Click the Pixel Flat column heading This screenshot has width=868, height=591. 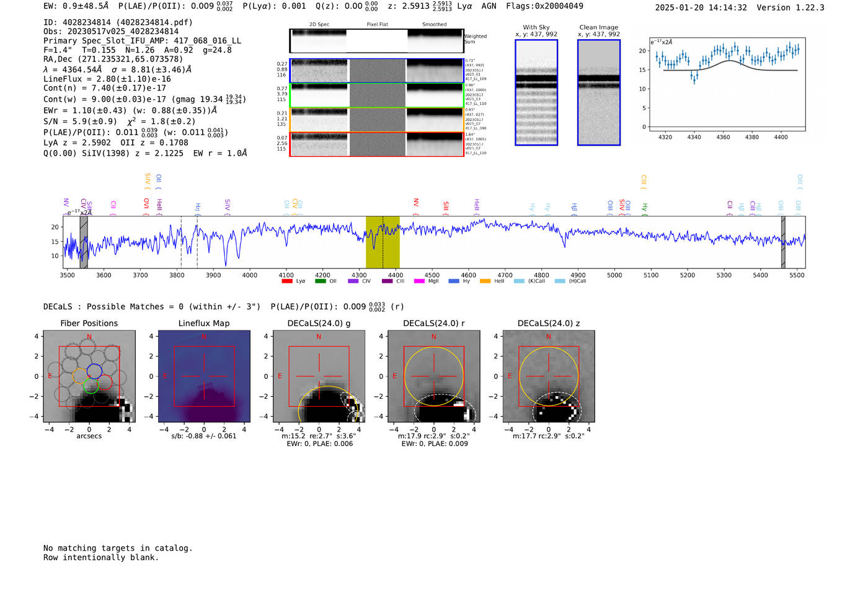click(x=377, y=25)
